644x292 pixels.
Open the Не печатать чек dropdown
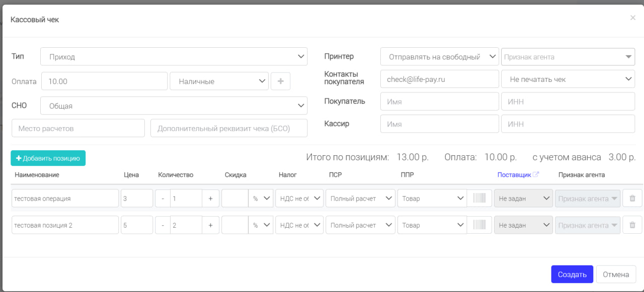click(568, 79)
